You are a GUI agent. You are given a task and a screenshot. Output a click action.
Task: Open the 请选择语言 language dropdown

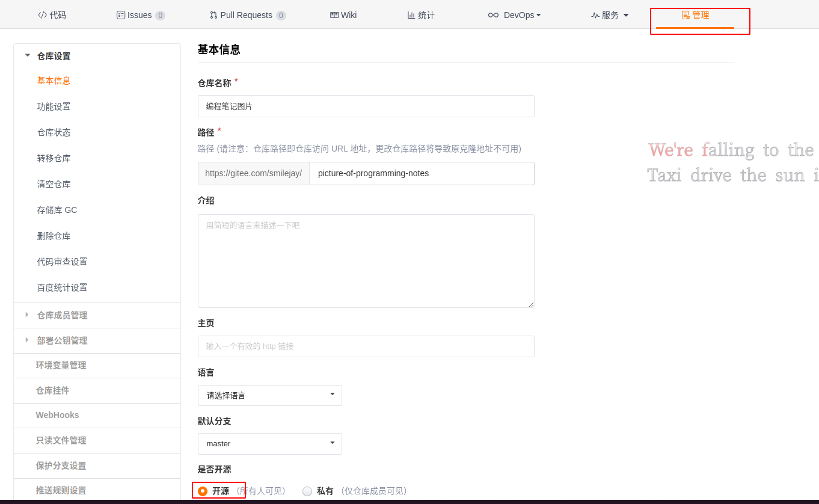point(269,395)
